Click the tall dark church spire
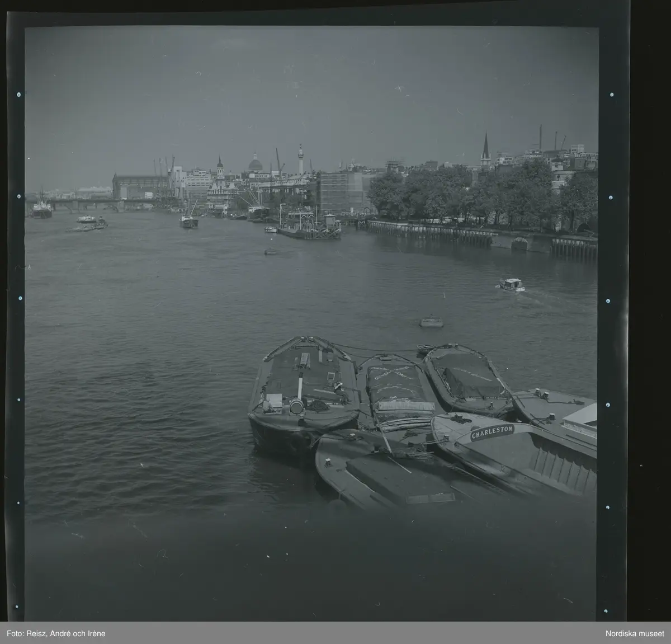Viewport: 671px width, 644px height. [485, 148]
